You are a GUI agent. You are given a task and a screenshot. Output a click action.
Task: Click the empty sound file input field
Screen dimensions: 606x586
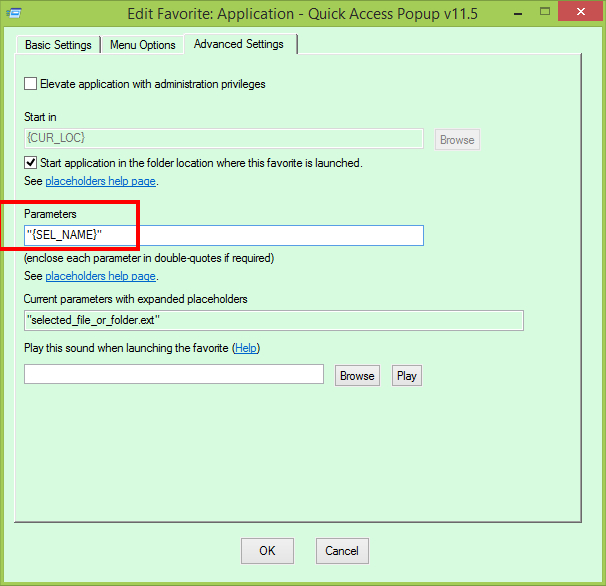pos(174,374)
